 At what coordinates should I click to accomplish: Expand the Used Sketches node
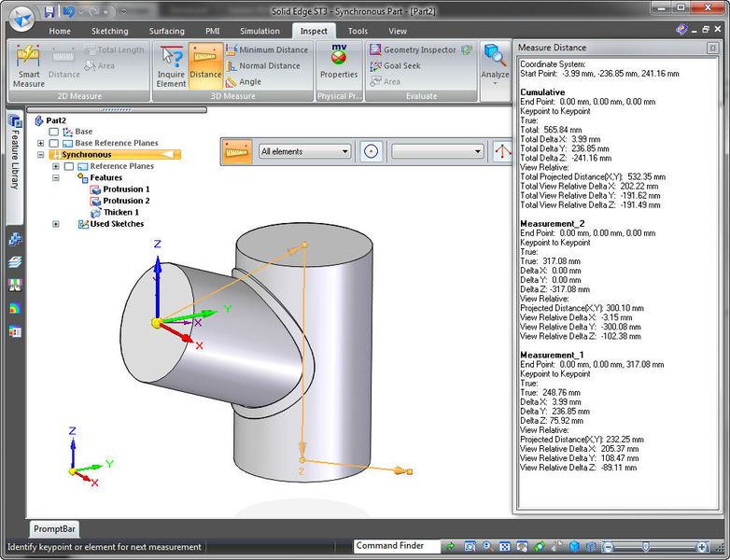(x=56, y=224)
